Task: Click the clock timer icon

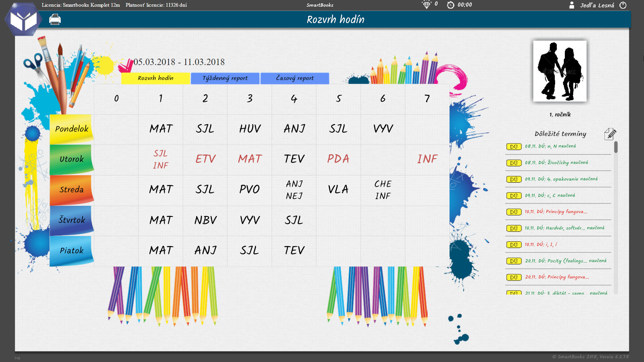Action: click(x=450, y=5)
